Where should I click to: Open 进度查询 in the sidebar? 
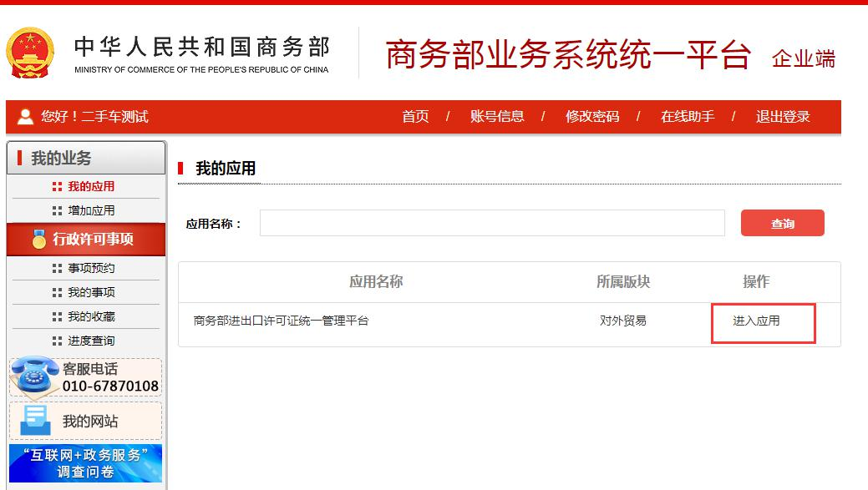(x=91, y=341)
